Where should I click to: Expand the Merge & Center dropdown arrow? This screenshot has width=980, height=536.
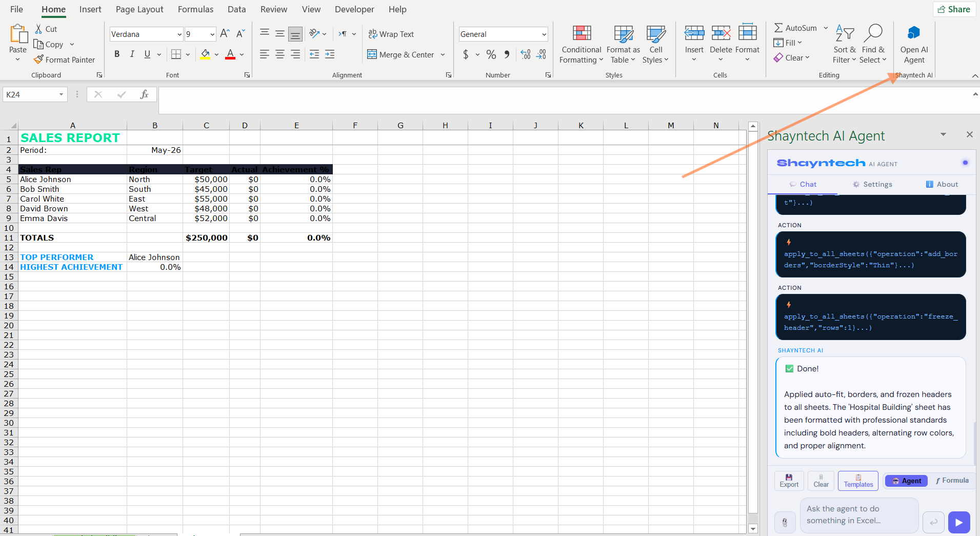coord(443,54)
